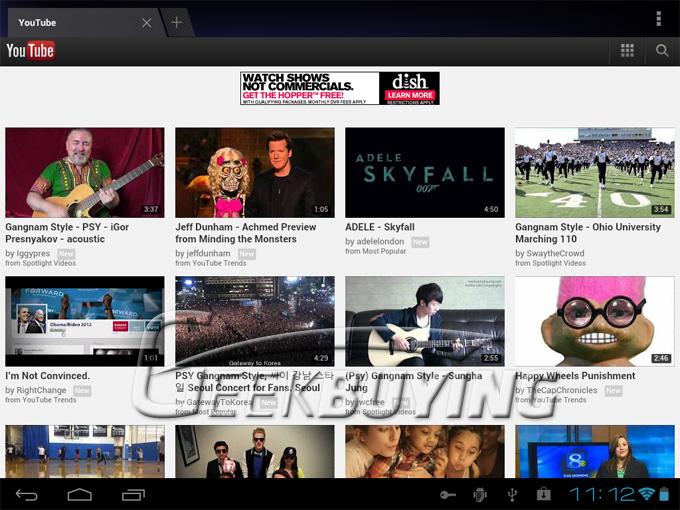Open channel link 'by SwaytheCrowd'

[550, 253]
